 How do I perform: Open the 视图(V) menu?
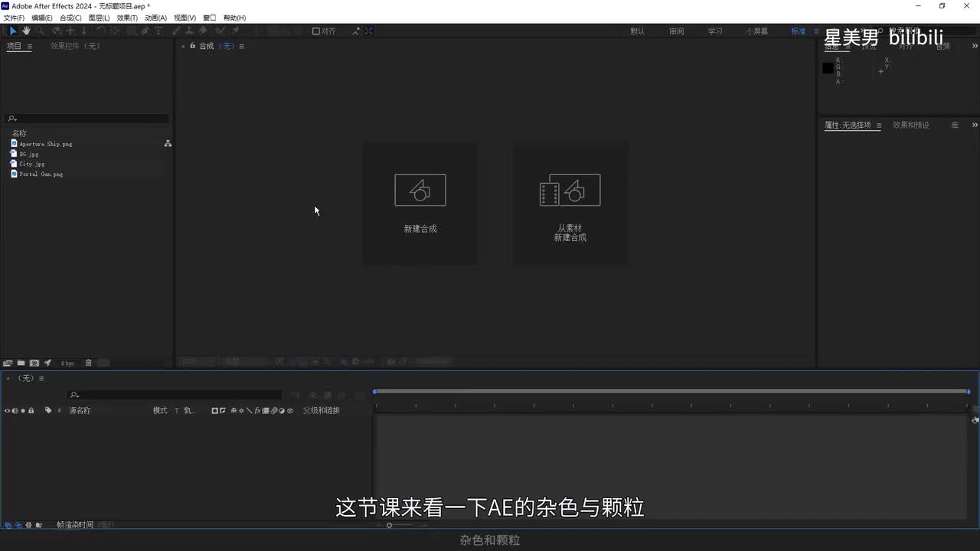click(x=185, y=18)
